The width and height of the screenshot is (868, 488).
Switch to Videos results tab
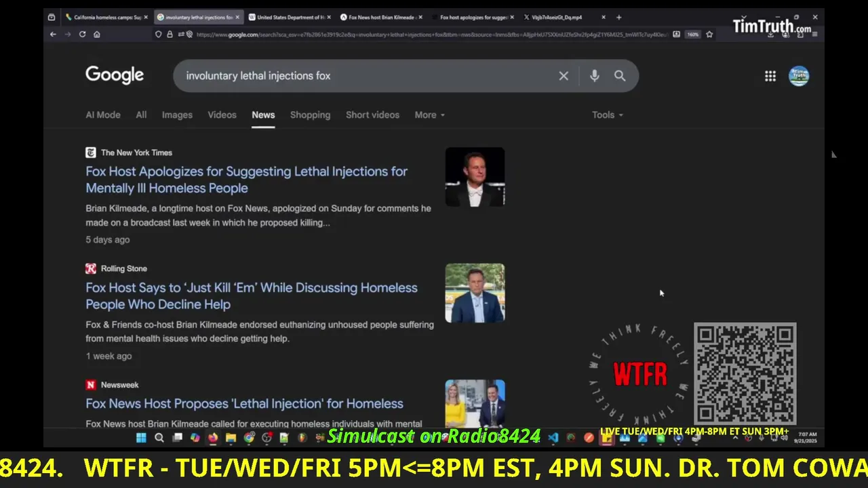(x=222, y=115)
